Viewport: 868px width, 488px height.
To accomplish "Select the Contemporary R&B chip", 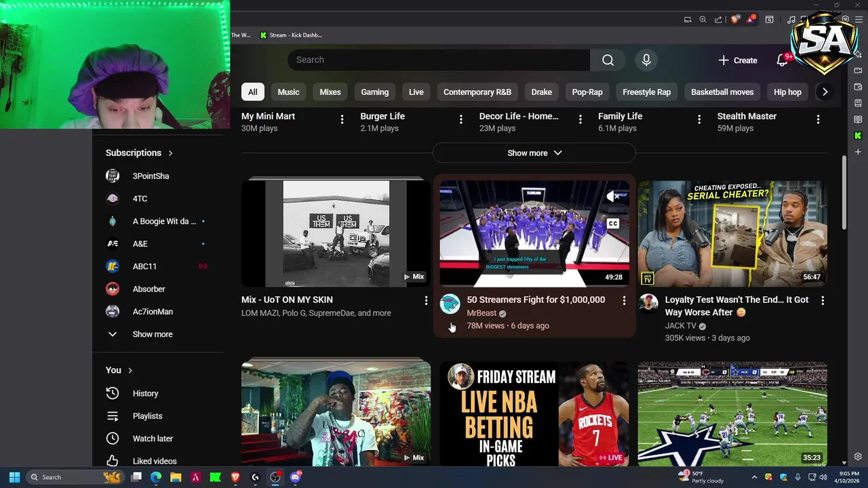I will coord(477,92).
